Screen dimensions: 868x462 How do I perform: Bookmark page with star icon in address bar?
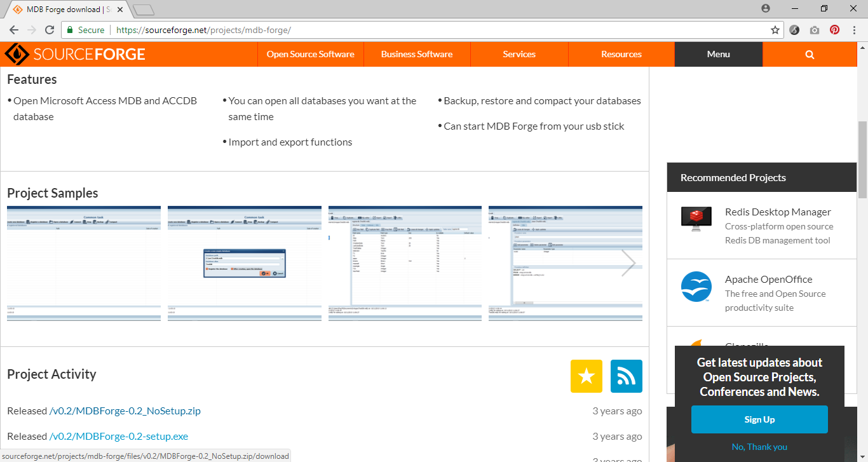pos(775,30)
